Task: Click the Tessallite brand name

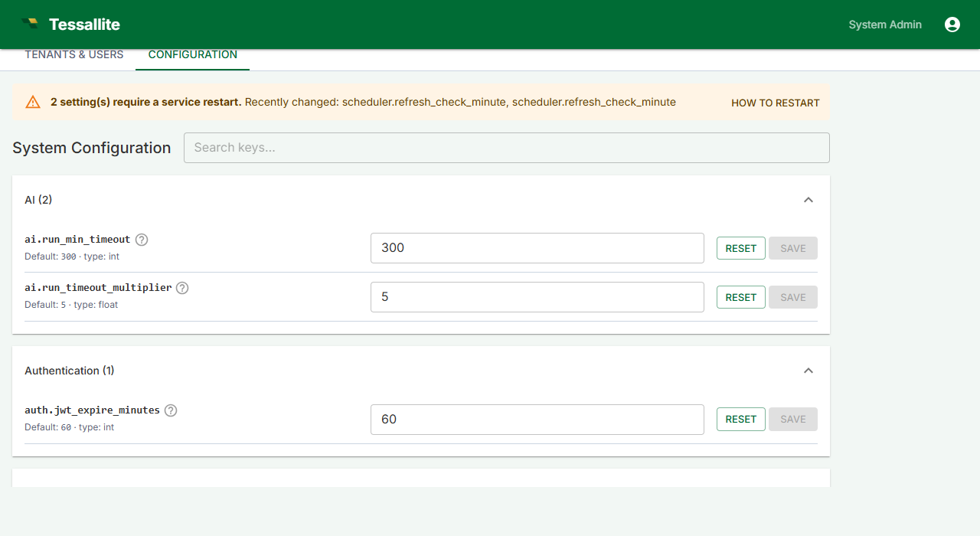Action: point(84,25)
